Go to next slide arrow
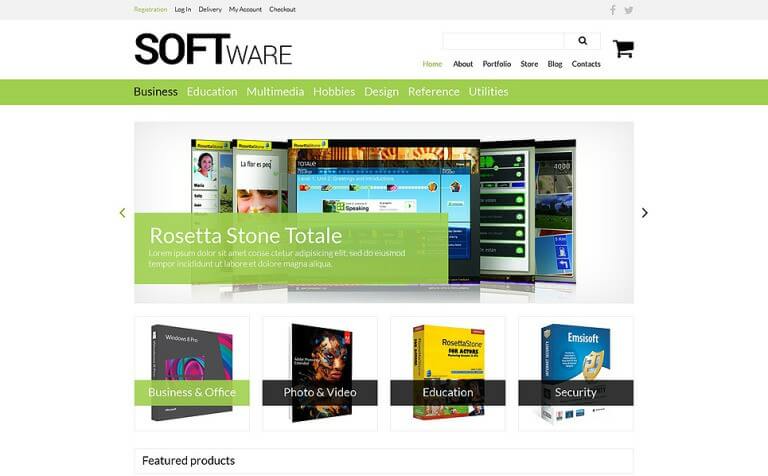 click(x=645, y=213)
